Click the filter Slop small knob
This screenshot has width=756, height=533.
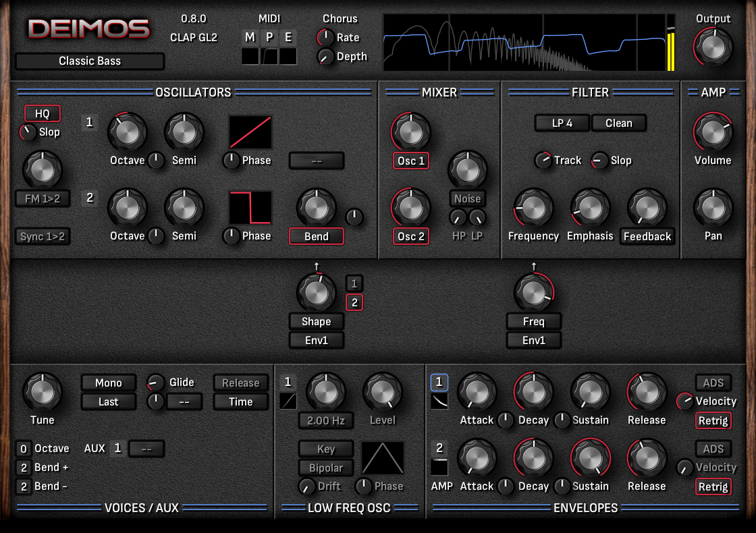(x=600, y=160)
